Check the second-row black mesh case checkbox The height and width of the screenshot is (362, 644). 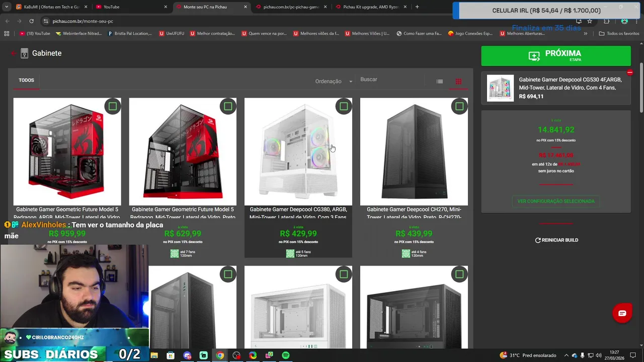(x=228, y=274)
